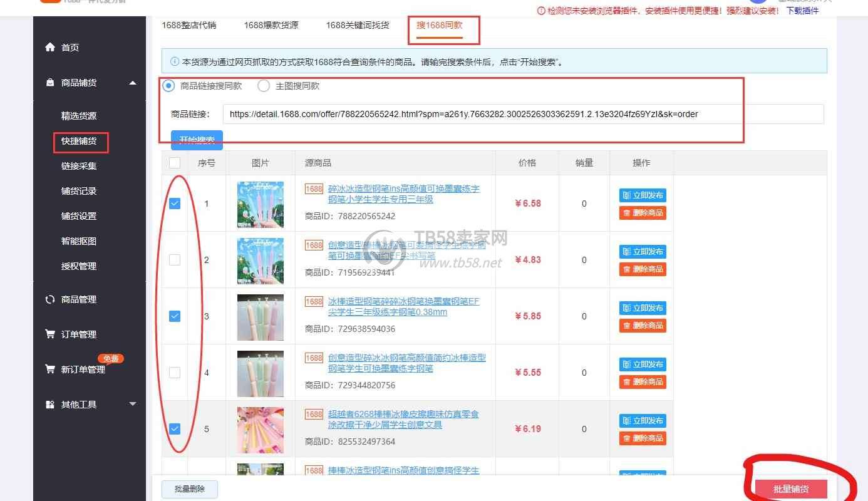
Task: Open the 创意造型碎冰冰钢笔高颜值 product link
Action: pyautogui.click(x=407, y=363)
